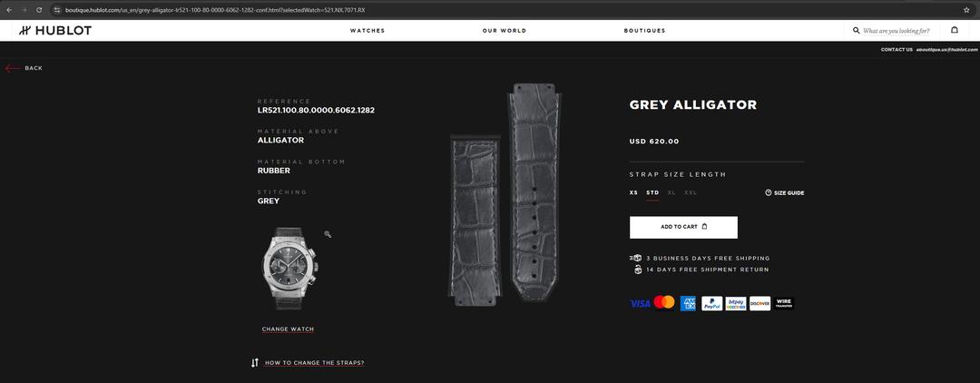
Task: Open the Boutiques menu
Action: [644, 31]
